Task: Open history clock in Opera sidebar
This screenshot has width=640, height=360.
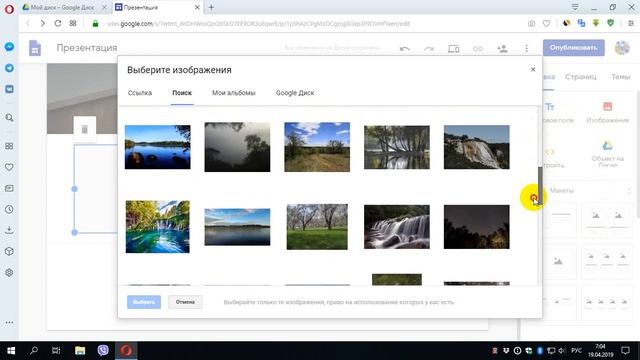Action: 9,209
